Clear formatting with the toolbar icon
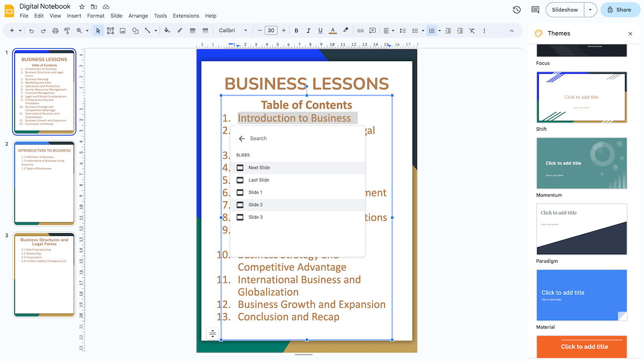Image resolution: width=644 pixels, height=361 pixels. (472, 31)
